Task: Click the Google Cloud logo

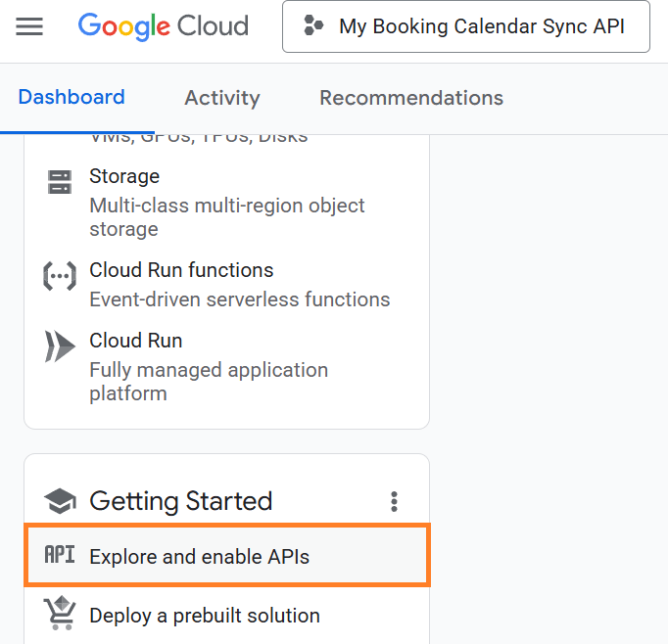Action: [x=164, y=26]
